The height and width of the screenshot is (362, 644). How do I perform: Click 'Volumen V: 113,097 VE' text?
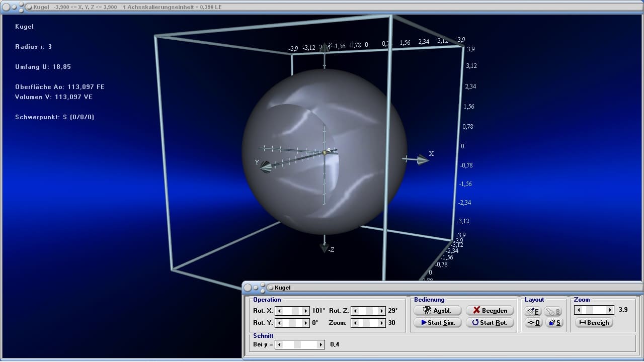point(54,97)
